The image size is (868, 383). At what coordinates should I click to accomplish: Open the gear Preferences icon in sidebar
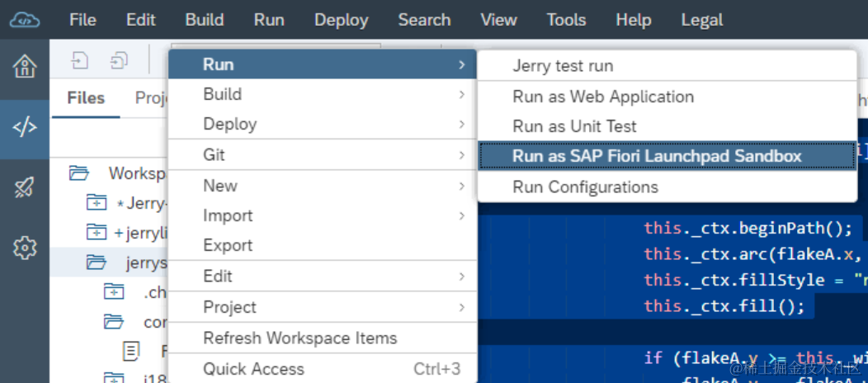tap(25, 248)
